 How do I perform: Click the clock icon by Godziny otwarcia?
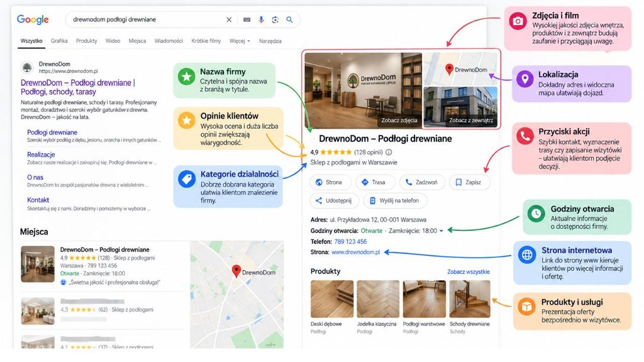536,214
